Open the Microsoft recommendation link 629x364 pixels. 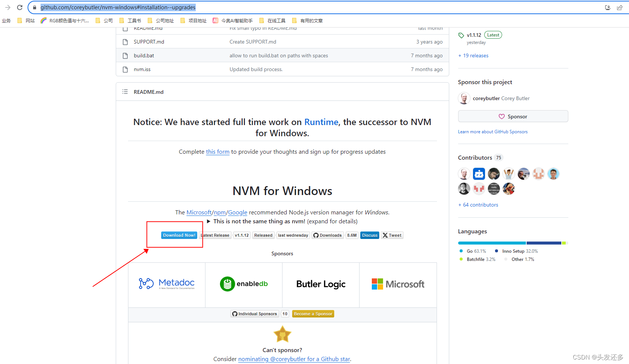tap(199, 212)
